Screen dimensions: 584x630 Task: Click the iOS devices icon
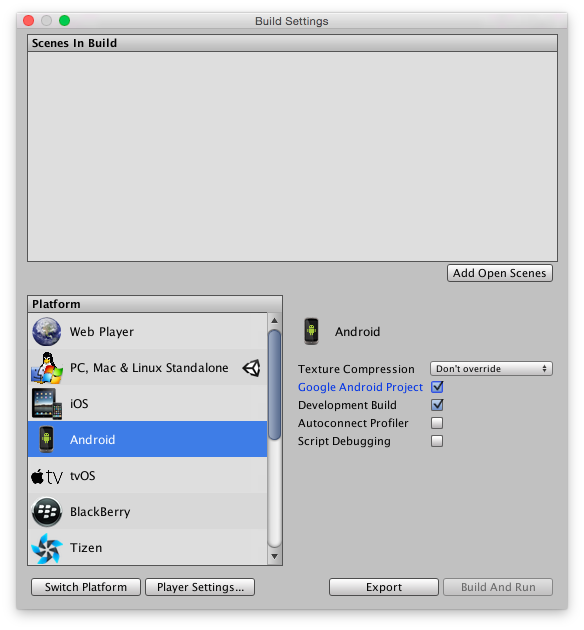[47, 403]
